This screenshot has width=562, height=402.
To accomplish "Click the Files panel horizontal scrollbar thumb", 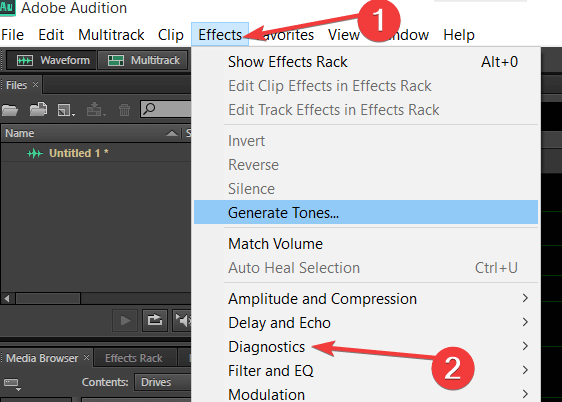I will click(x=48, y=298).
